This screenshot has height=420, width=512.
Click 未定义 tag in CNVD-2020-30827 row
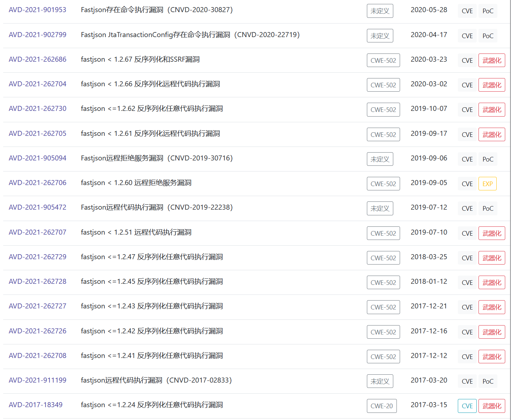[380, 11]
